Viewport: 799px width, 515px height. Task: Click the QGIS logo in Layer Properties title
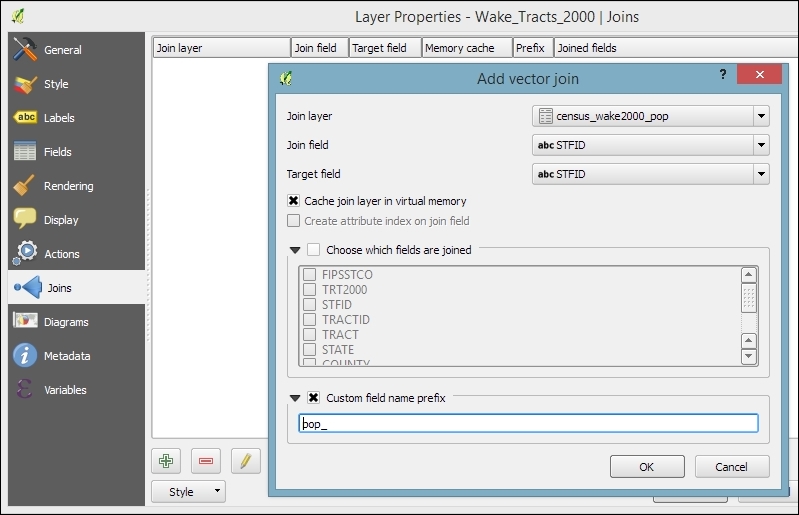(x=18, y=16)
